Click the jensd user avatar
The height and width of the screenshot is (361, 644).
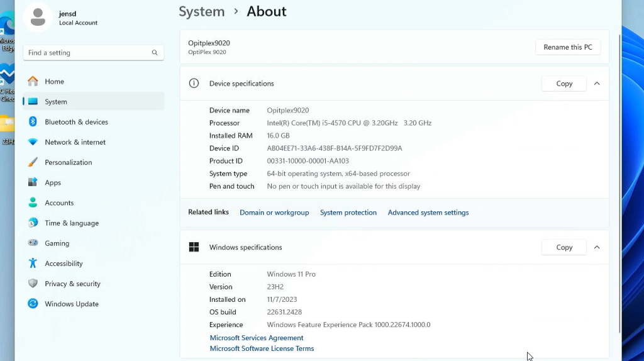point(38,17)
